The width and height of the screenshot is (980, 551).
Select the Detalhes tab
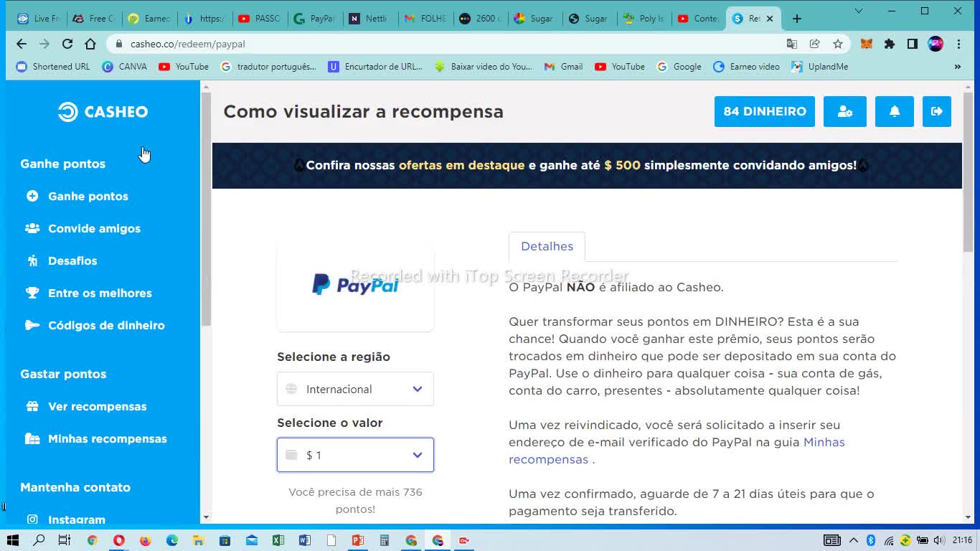coord(547,246)
